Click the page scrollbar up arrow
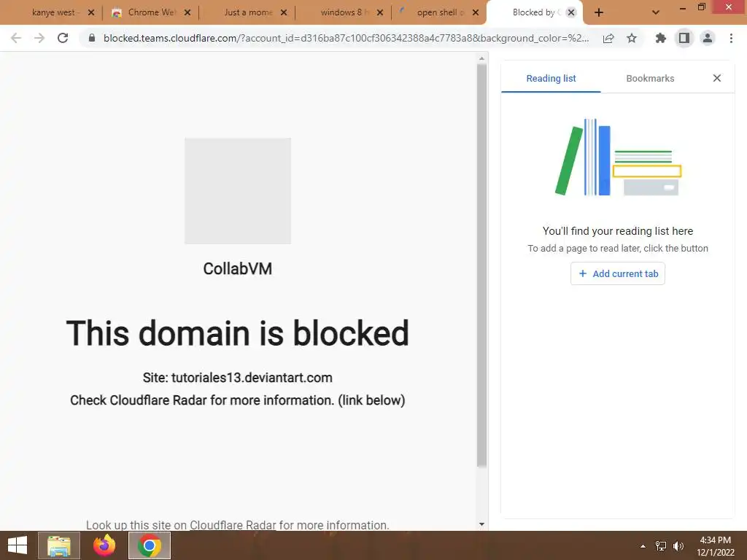The image size is (747, 560). (x=481, y=58)
